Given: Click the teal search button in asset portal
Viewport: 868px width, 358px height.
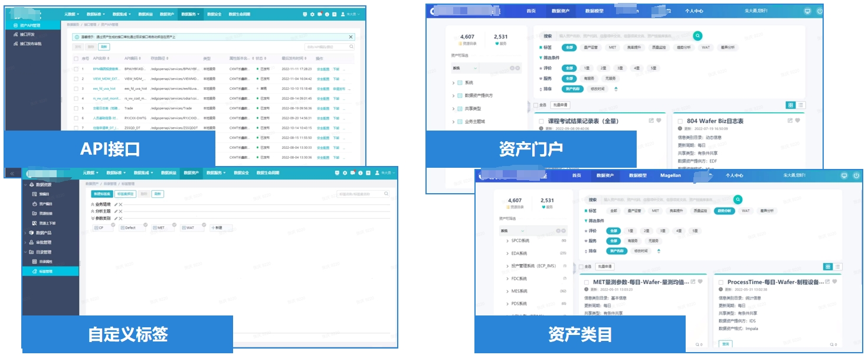Looking at the screenshot, I should 697,36.
